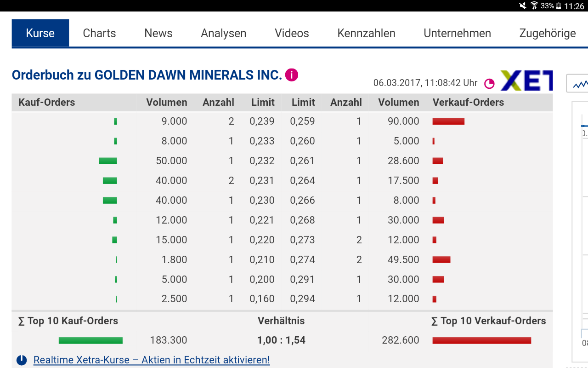Viewport: 588px width, 368px height.
Task: Click the buy total 183.300
Action: 169,340
